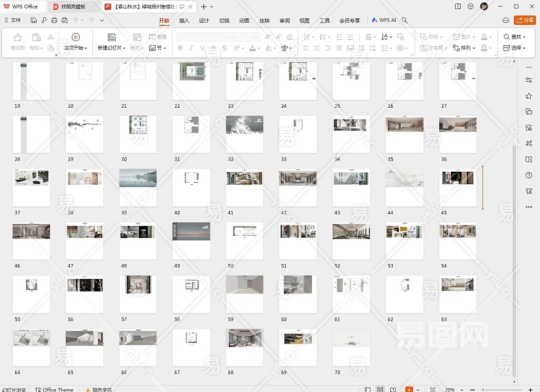Screen dimensions: 540x392
Task: Open the 插入 ribbon tab
Action: 184,20
